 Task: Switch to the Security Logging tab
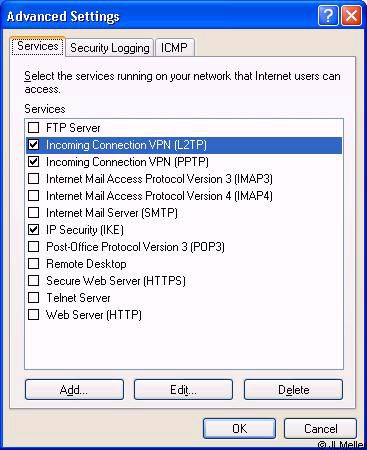coord(110,48)
